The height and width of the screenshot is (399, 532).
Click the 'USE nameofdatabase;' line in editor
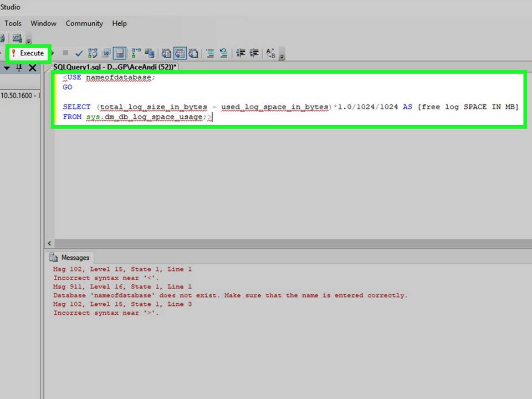click(x=109, y=78)
